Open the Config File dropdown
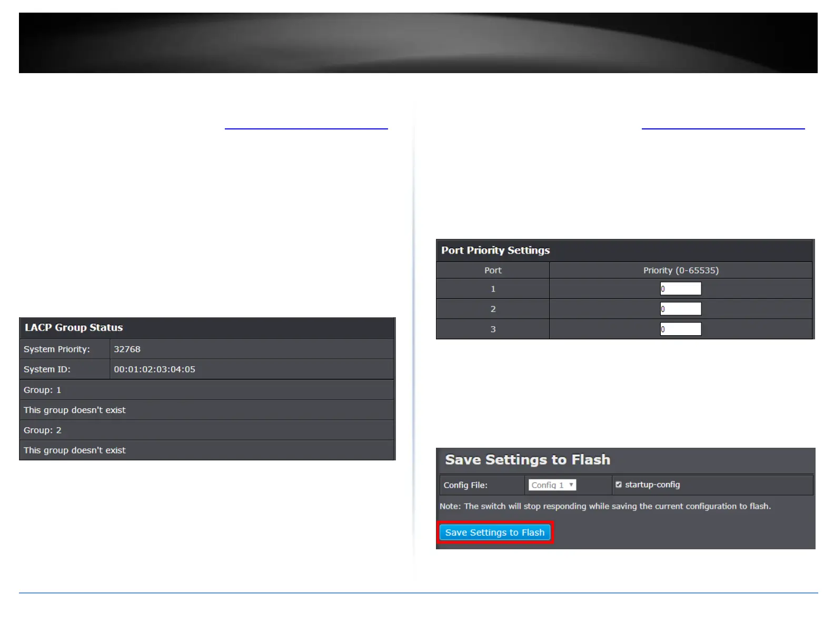The image size is (834, 644). (x=552, y=485)
